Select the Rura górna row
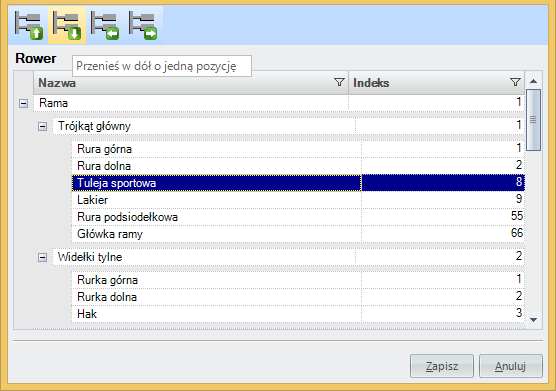This screenshot has height=391, width=556. [x=298, y=149]
